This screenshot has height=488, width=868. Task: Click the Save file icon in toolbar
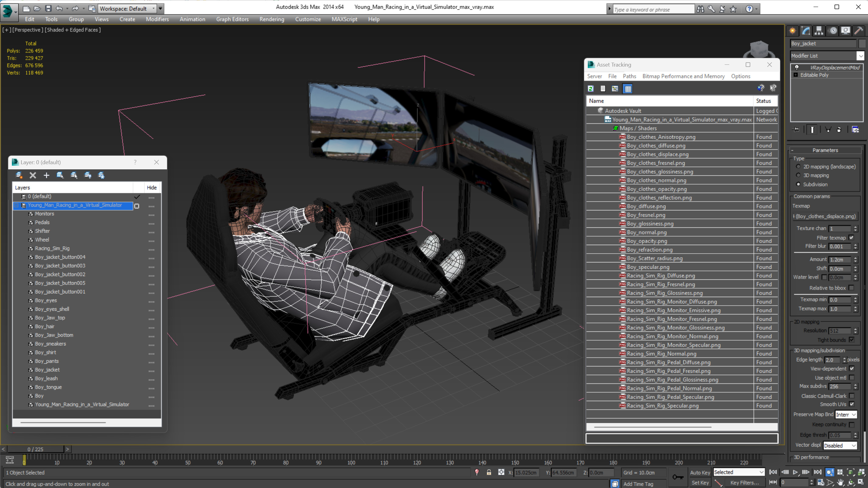[48, 9]
